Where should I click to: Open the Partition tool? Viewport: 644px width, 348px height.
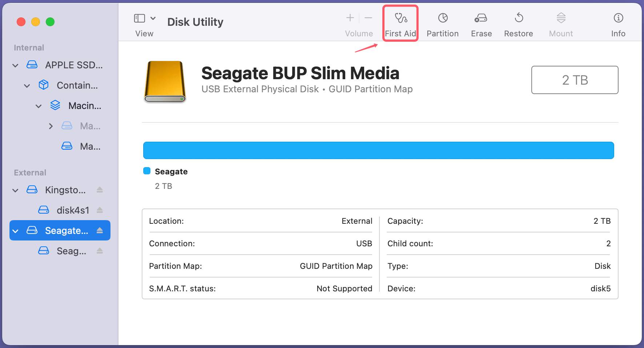(x=442, y=23)
